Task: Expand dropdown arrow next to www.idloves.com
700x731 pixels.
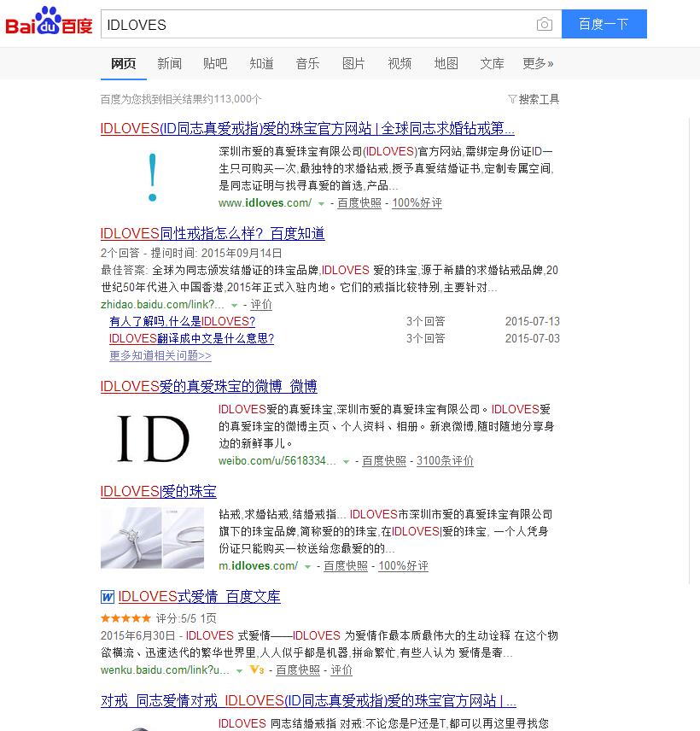Action: [321, 204]
